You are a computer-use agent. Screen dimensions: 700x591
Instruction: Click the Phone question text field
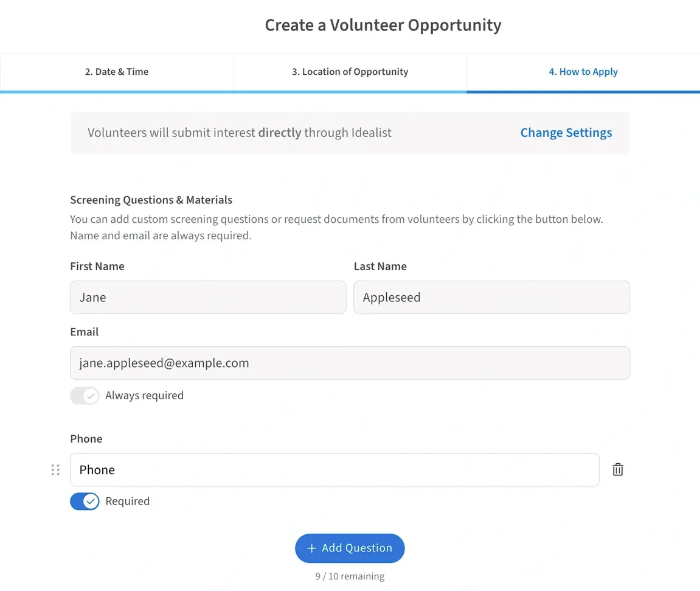coord(335,469)
